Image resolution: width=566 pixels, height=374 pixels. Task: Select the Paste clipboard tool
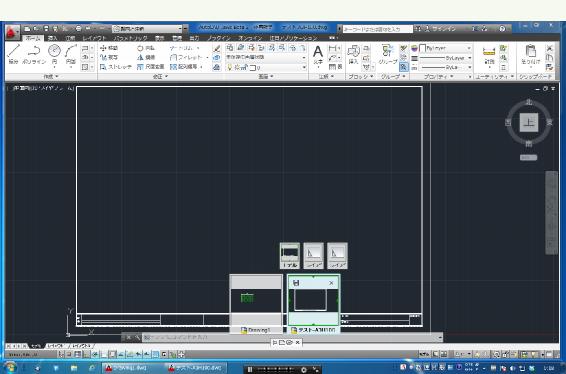point(531,55)
